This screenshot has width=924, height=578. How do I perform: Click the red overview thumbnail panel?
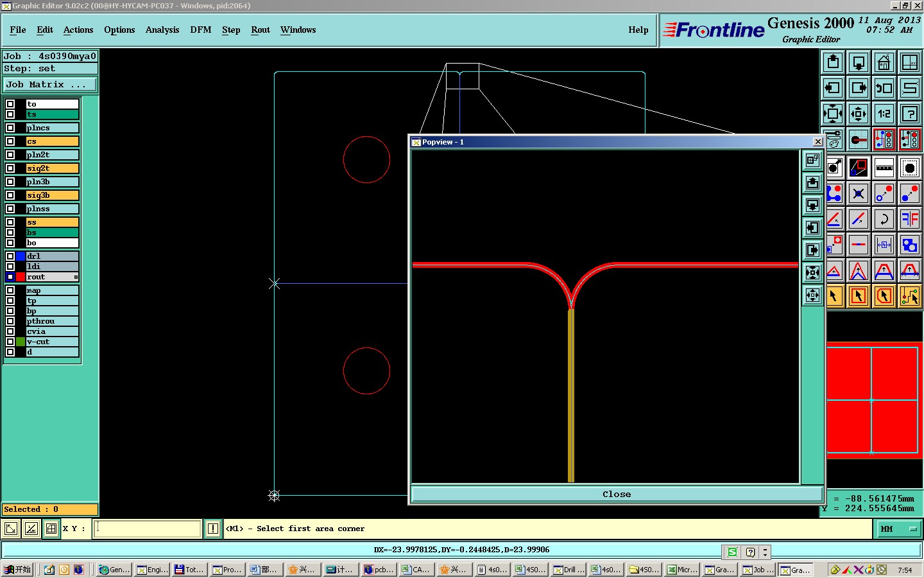tap(875, 400)
